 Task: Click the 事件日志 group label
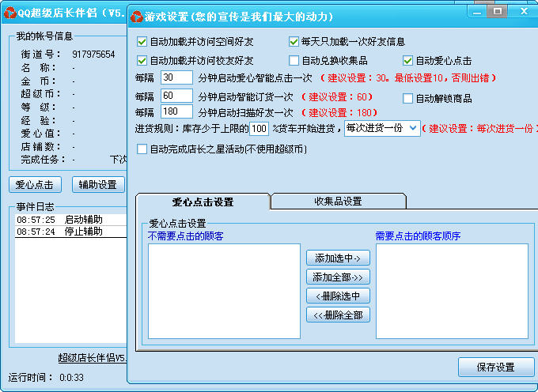[36, 207]
